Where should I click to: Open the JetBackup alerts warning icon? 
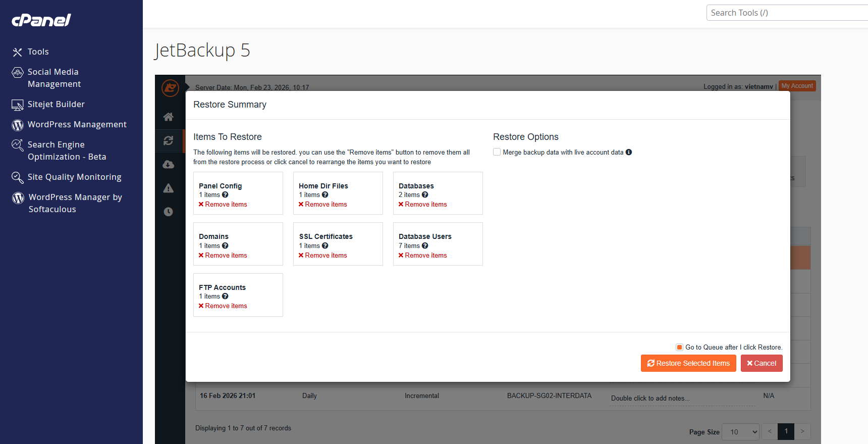(169, 188)
